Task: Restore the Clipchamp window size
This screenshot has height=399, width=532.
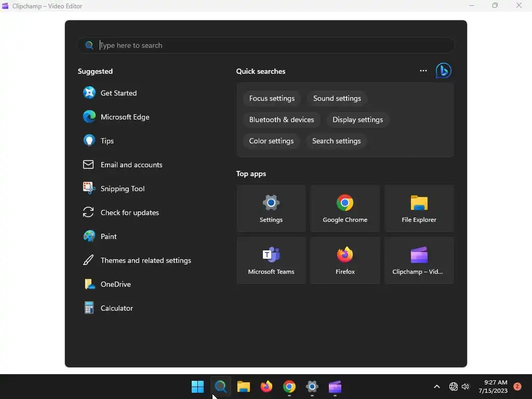Action: (495, 5)
